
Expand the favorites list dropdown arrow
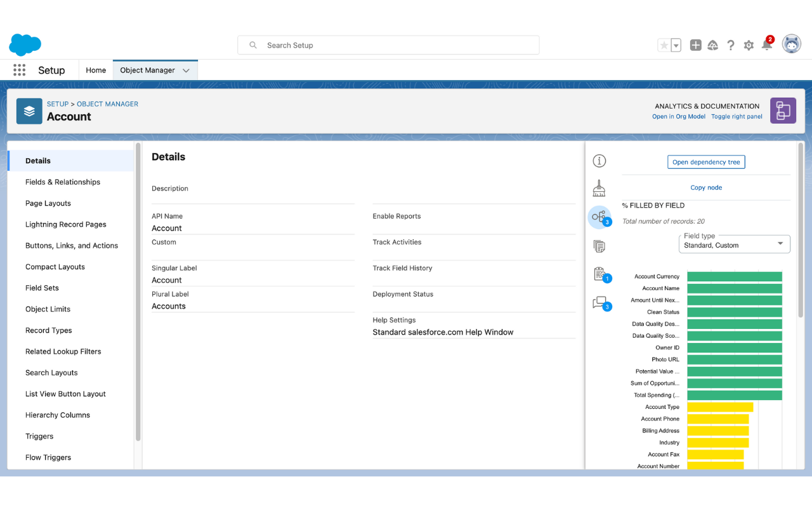pos(676,45)
